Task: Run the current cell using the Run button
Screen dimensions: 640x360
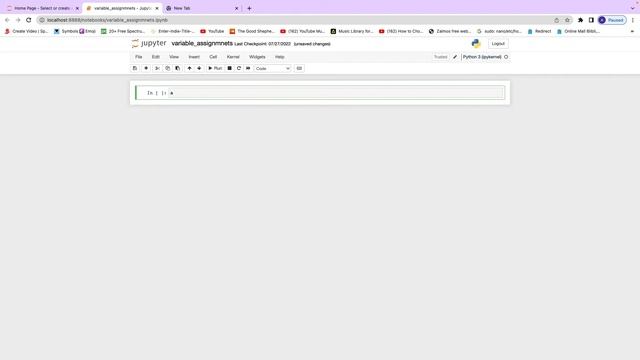Action: pos(215,68)
